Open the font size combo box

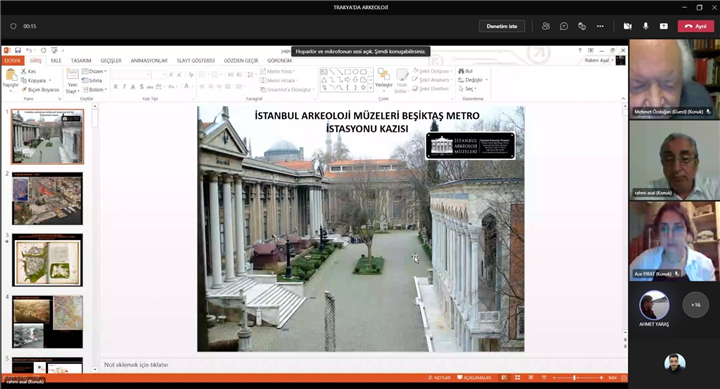158,74
